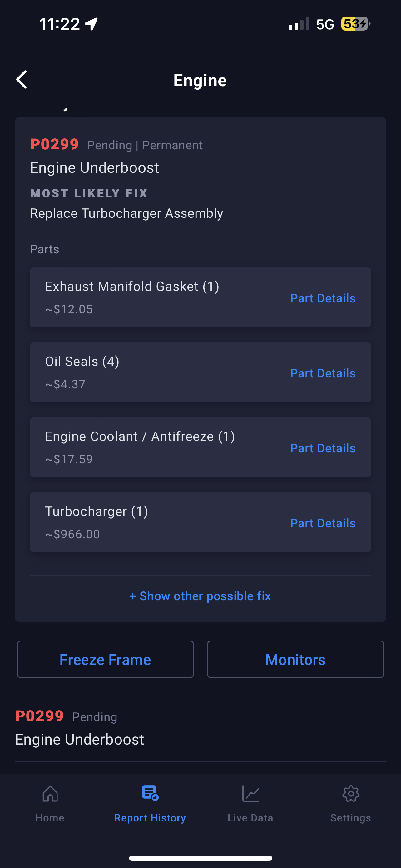Tap the Settings gear icon
The width and height of the screenshot is (401, 868).
click(350, 794)
